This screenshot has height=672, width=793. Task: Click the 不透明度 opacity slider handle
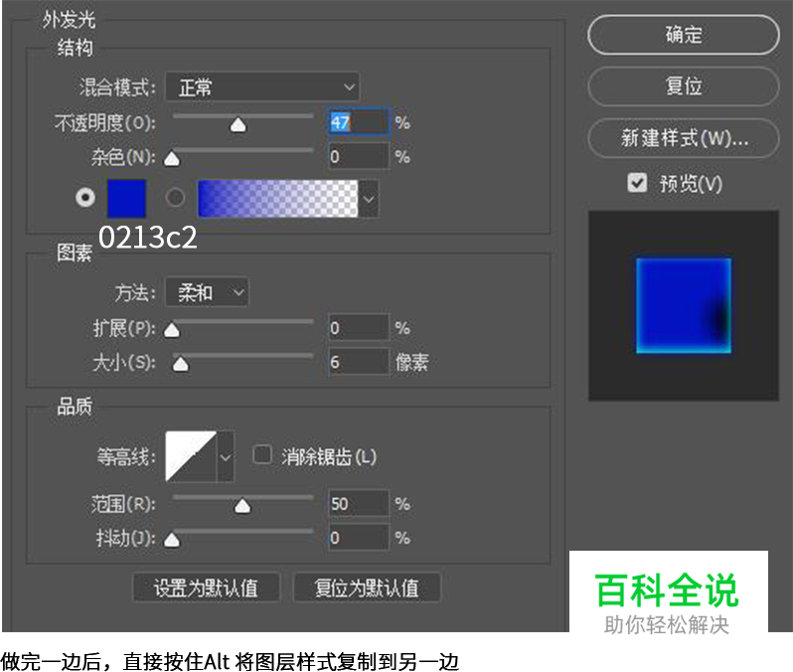[238, 125]
